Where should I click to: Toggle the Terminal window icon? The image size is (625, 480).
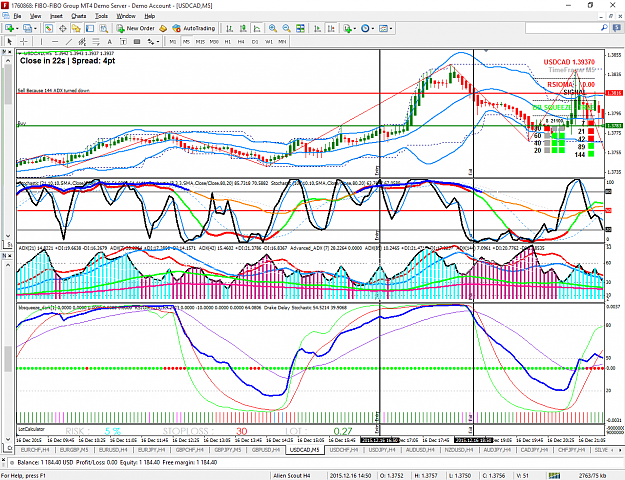tap(90, 28)
